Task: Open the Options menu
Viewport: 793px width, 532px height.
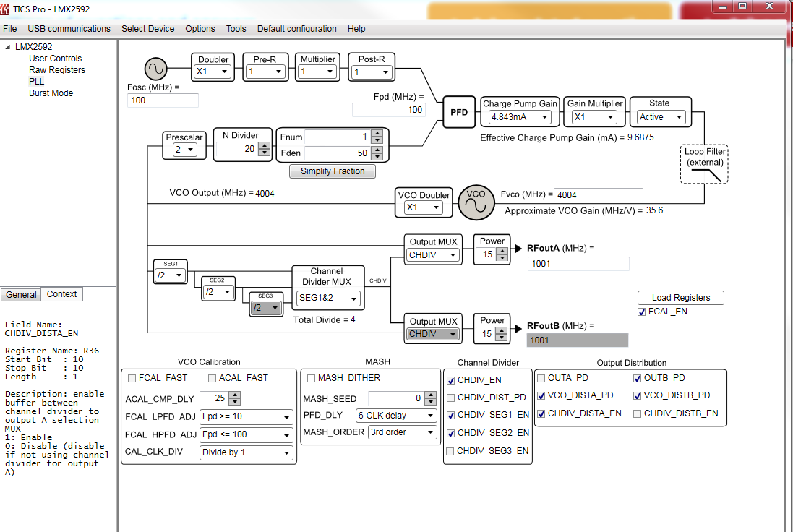Action: [x=200, y=29]
